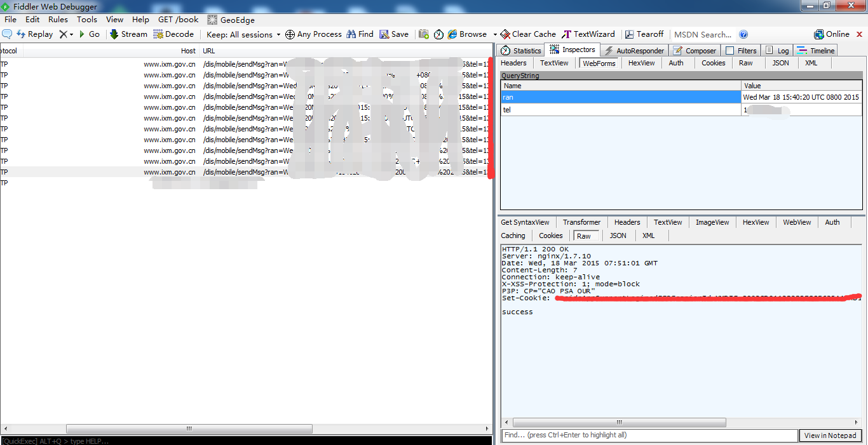The width and height of the screenshot is (868, 445).
Task: Open the Tools menu
Action: pyautogui.click(x=87, y=20)
